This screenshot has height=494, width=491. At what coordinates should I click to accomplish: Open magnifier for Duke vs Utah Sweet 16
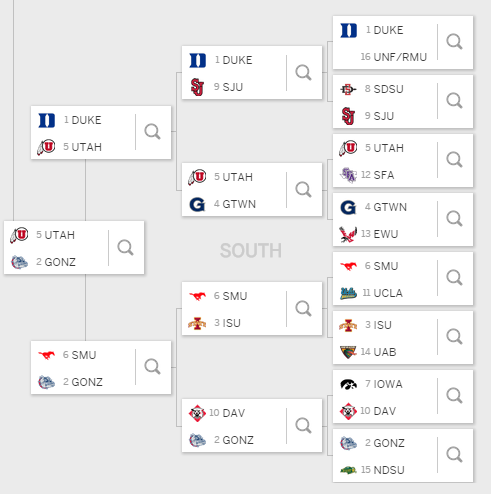[152, 132]
